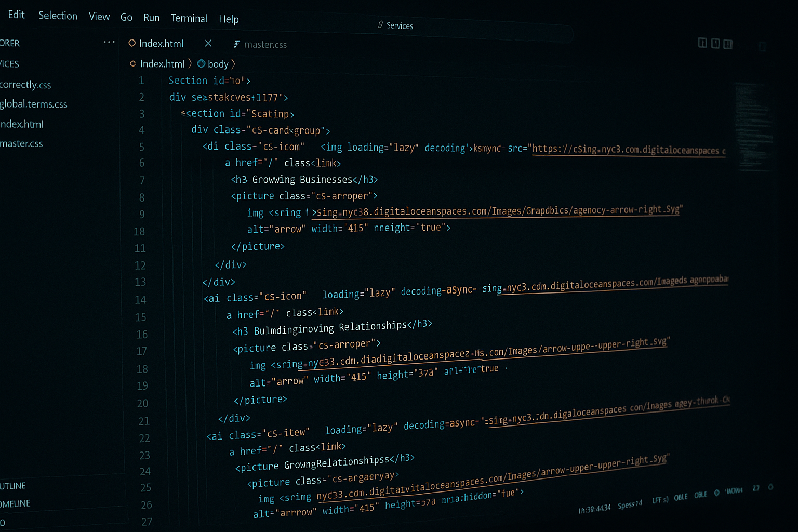Click the body breadcrumb chevron
This screenshot has height=532, width=798.
click(x=233, y=64)
